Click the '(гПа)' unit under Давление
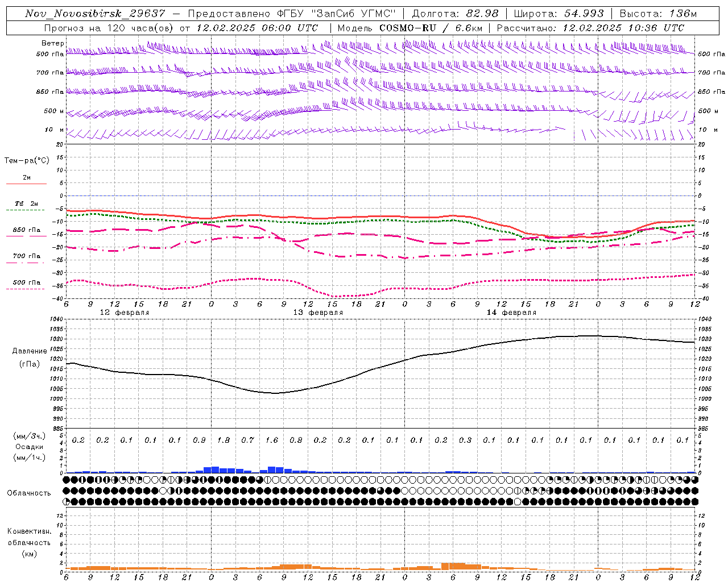Viewport: 728px width, 582px height. coord(30,364)
